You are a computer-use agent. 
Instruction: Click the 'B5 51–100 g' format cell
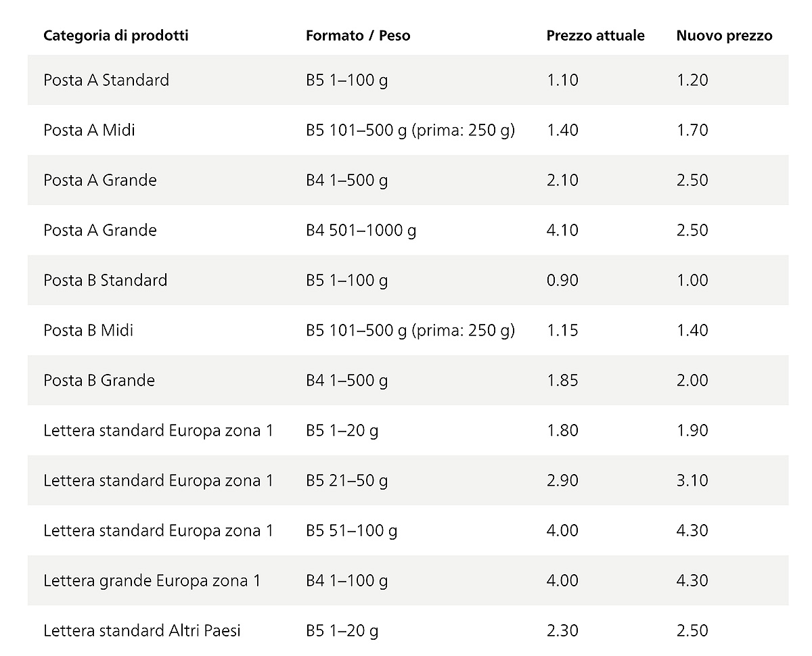351,531
